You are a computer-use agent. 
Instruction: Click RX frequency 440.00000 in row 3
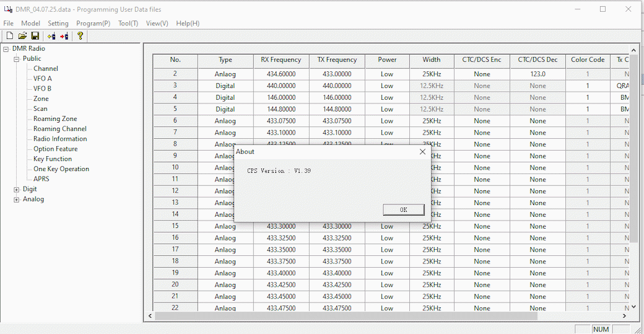click(281, 86)
